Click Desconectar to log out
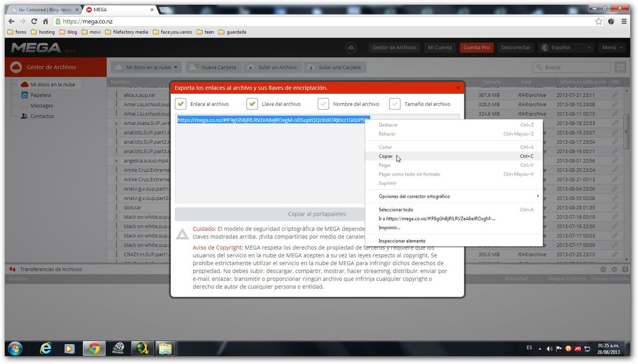638x364 pixels. coord(516,47)
